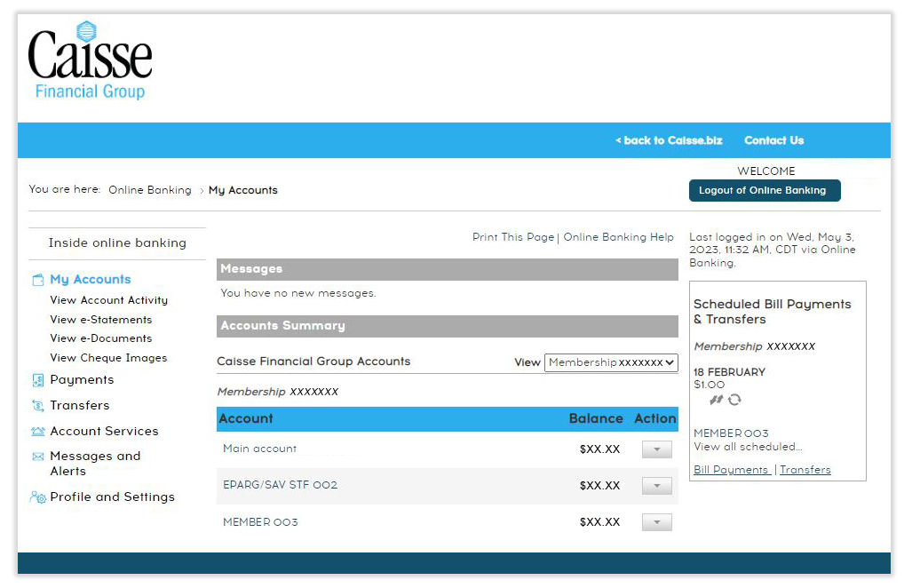Click the MEMBER 003 balance value
920x588 pixels.
tap(599, 522)
